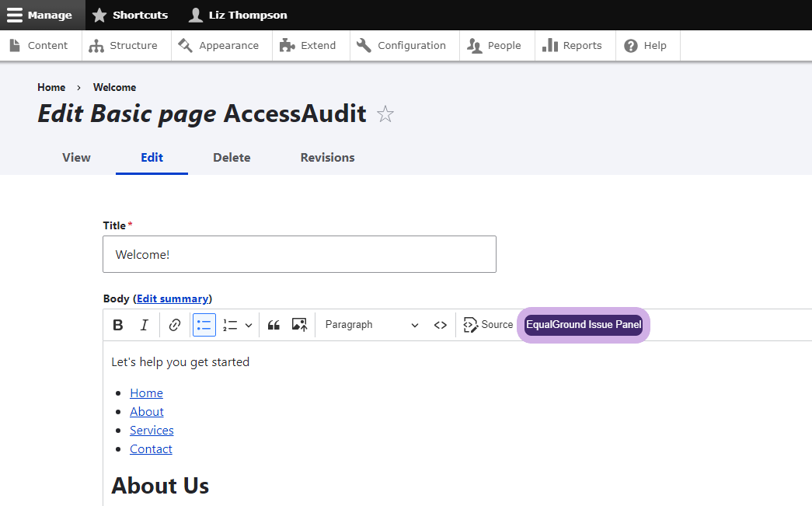Insert a link using link icon

pos(175,325)
